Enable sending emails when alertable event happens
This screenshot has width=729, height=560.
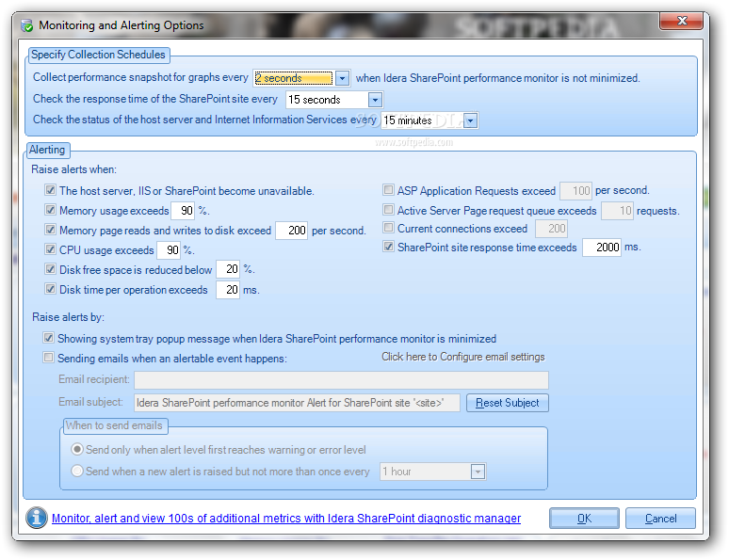tap(48, 358)
